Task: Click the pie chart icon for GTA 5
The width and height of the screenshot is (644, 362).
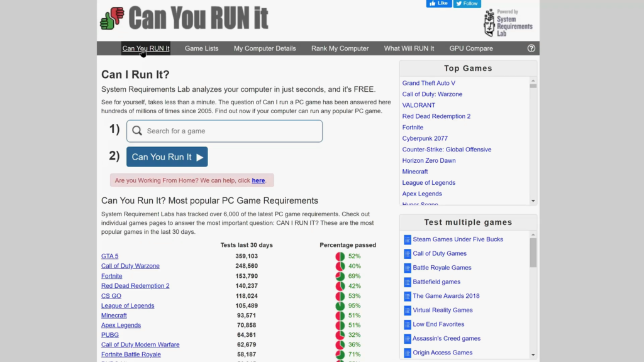Action: coord(340,256)
